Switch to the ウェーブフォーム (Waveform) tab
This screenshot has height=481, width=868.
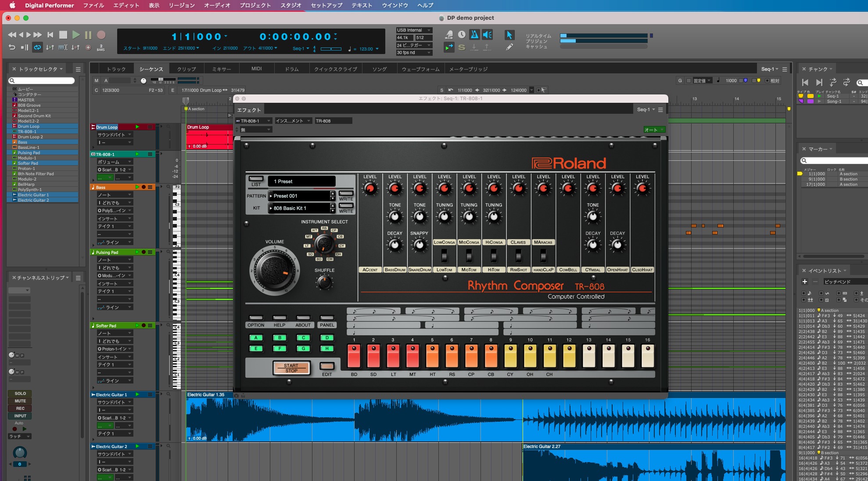point(421,69)
